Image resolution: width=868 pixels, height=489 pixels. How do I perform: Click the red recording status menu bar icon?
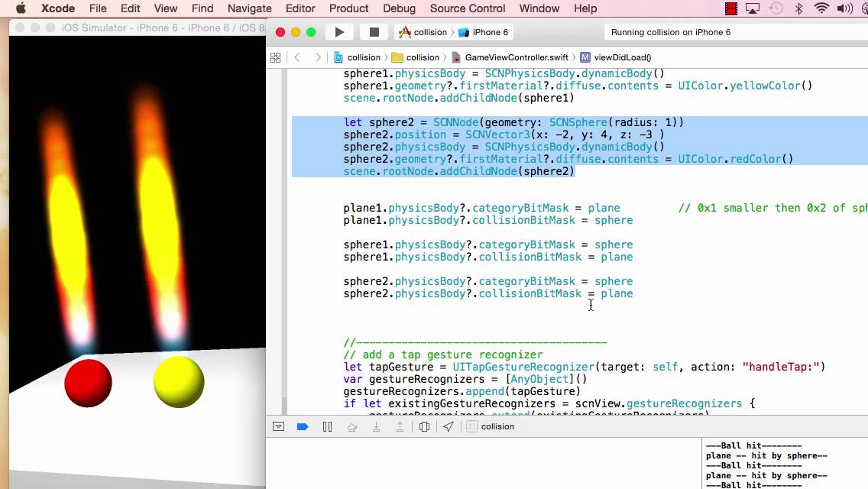(730, 8)
